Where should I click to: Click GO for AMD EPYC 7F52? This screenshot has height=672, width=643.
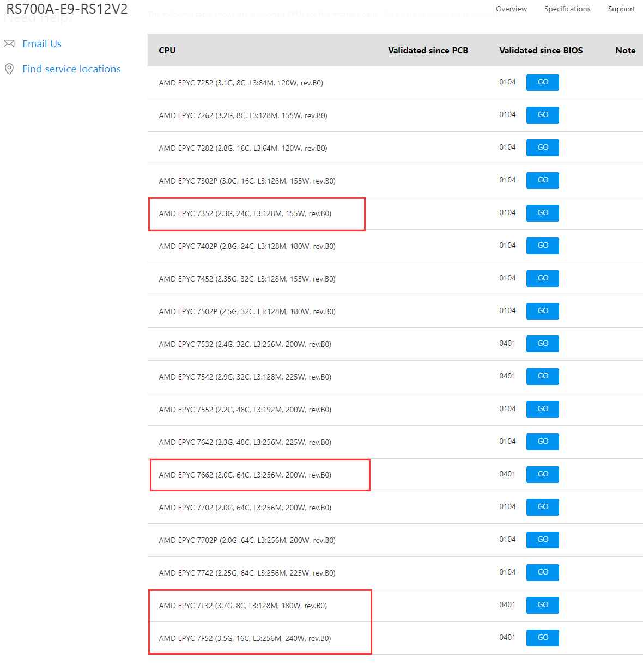tap(543, 638)
